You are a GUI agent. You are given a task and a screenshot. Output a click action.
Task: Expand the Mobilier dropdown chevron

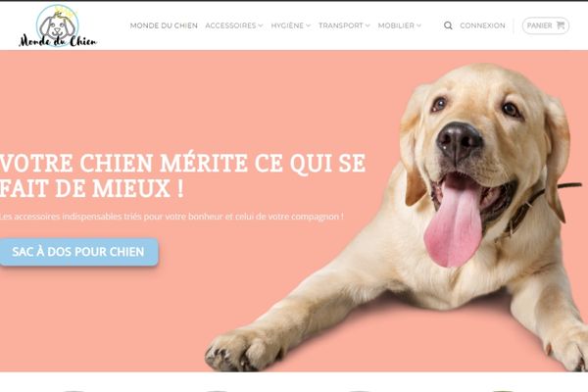[x=418, y=25]
